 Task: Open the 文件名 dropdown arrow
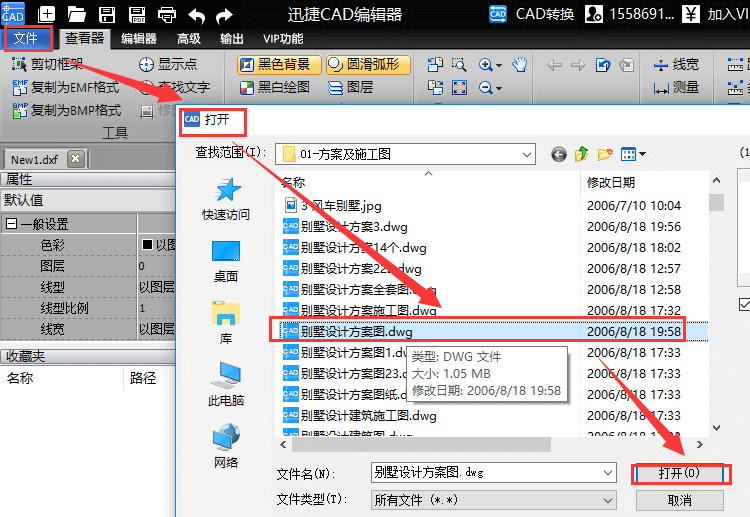pyautogui.click(x=608, y=473)
